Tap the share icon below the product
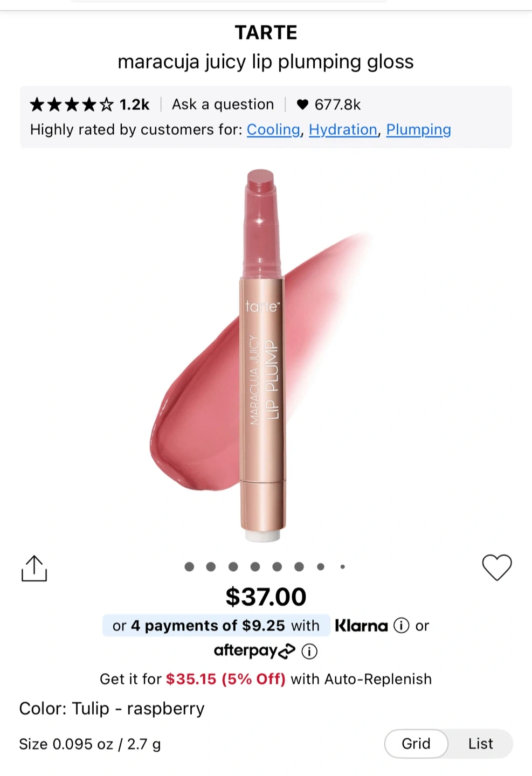Image resolution: width=532 pixels, height=776 pixels. pos(34,569)
